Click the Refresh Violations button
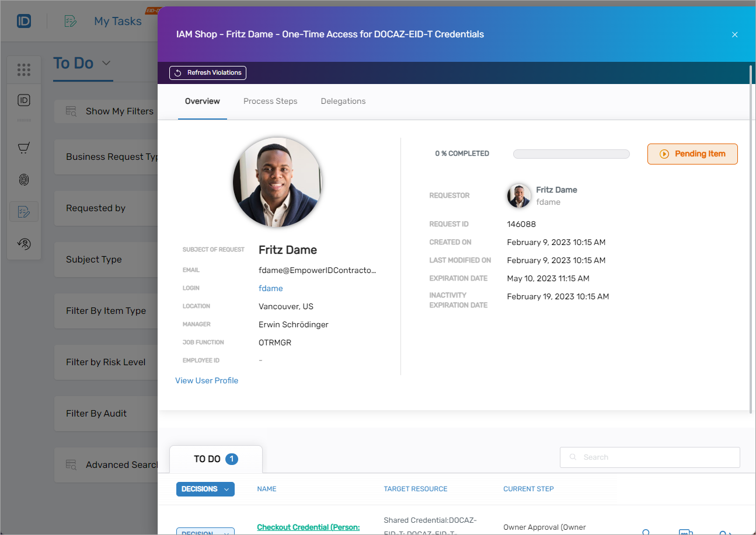This screenshot has height=535, width=756. pyautogui.click(x=207, y=72)
